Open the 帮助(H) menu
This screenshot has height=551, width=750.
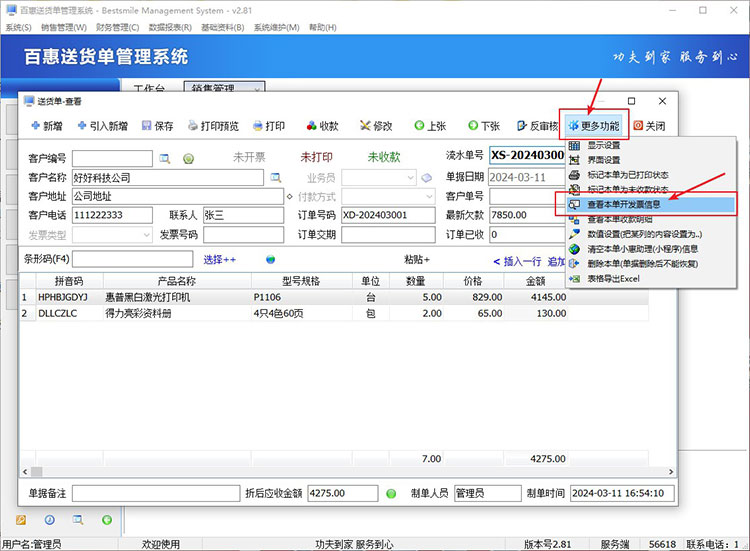pos(322,28)
